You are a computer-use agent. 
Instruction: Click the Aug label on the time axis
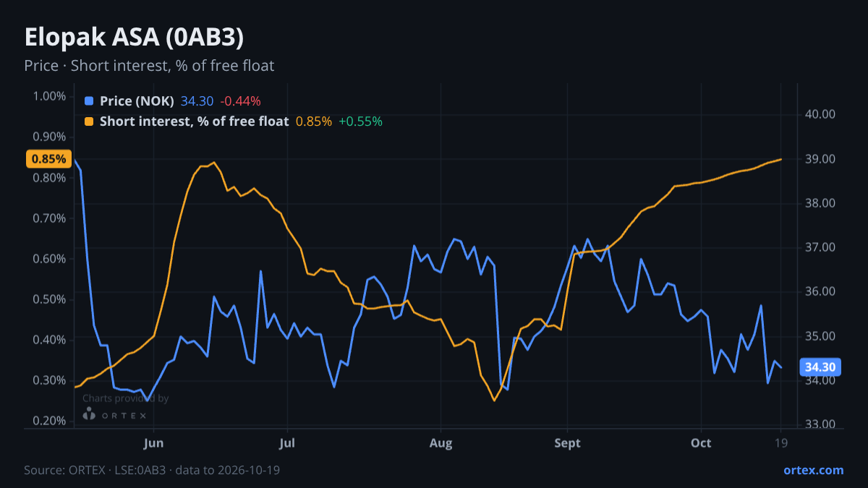pos(441,443)
